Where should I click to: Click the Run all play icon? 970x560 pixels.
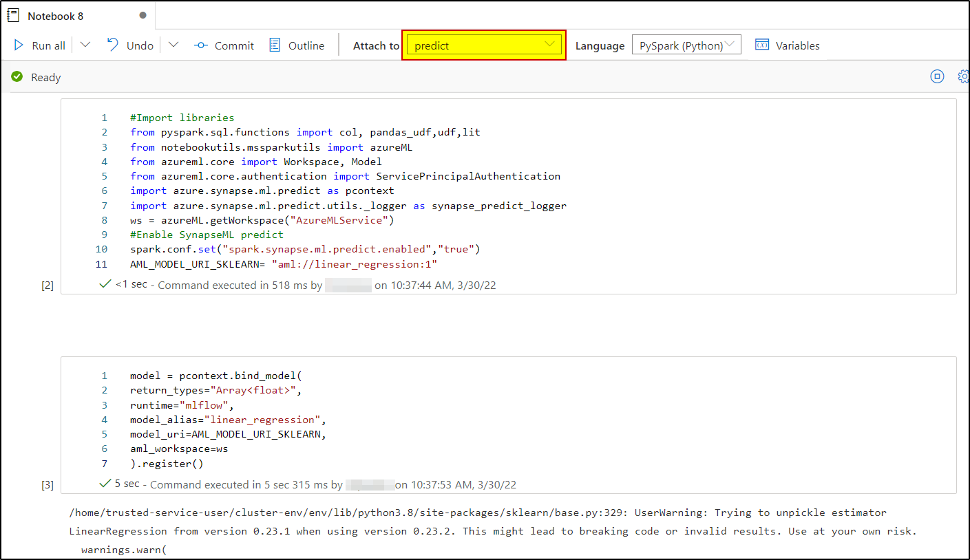coord(19,45)
